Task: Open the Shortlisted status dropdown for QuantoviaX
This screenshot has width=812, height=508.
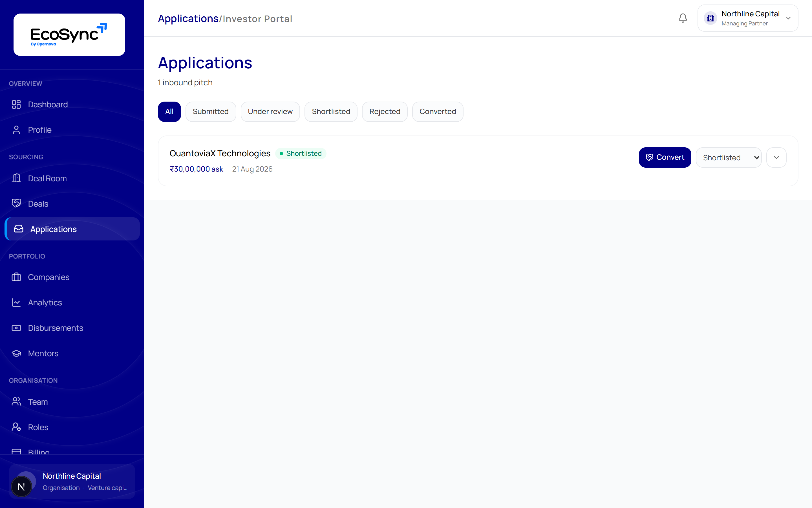Action: coord(729,157)
